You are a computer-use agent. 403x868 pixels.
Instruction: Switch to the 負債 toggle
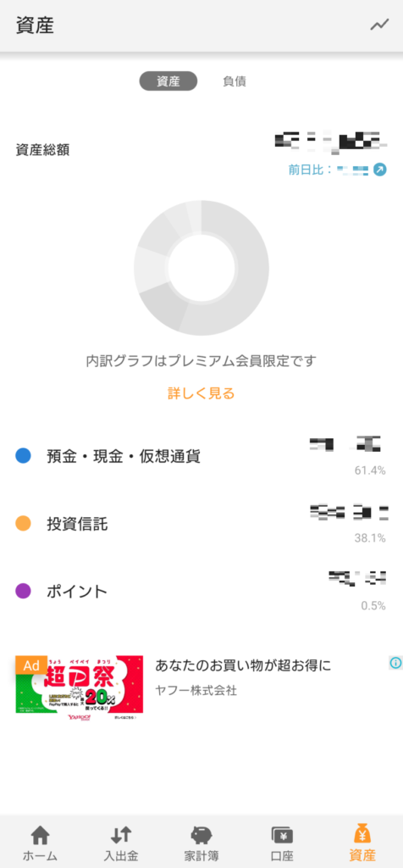click(235, 81)
